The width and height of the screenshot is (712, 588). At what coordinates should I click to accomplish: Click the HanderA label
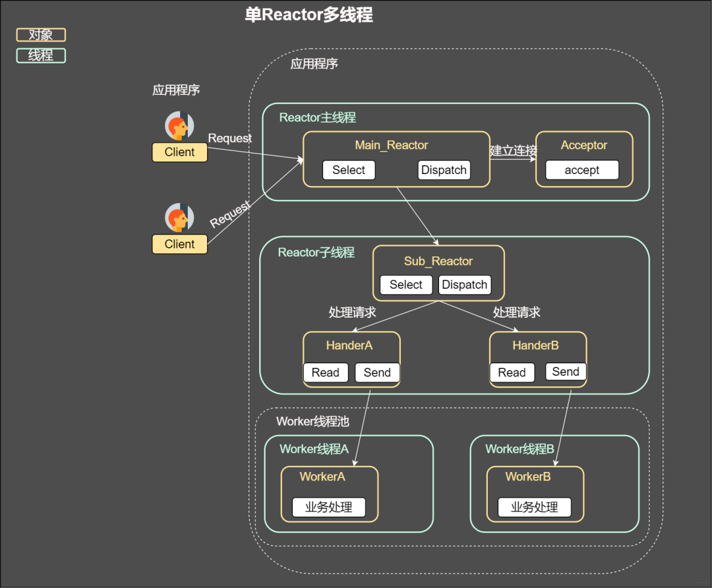349,345
